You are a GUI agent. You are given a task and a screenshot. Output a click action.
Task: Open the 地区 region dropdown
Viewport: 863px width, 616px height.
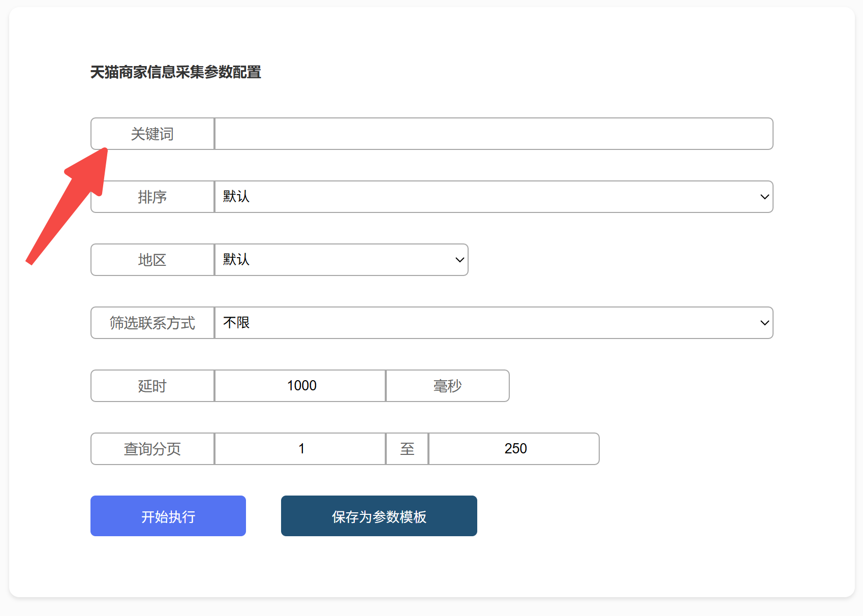341,260
